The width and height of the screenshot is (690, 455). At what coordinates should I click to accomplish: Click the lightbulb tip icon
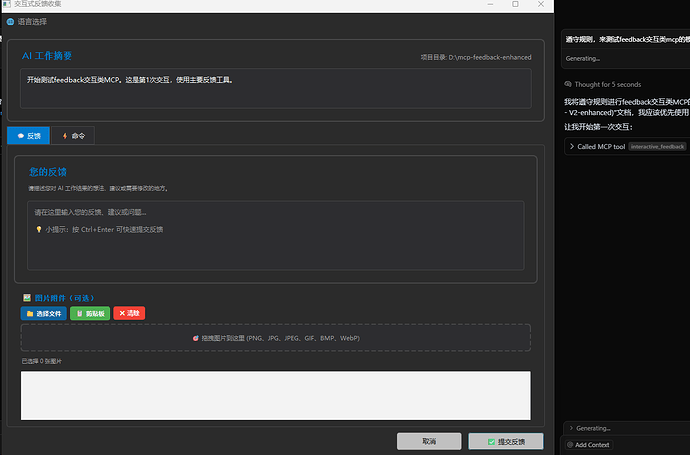(x=39, y=229)
